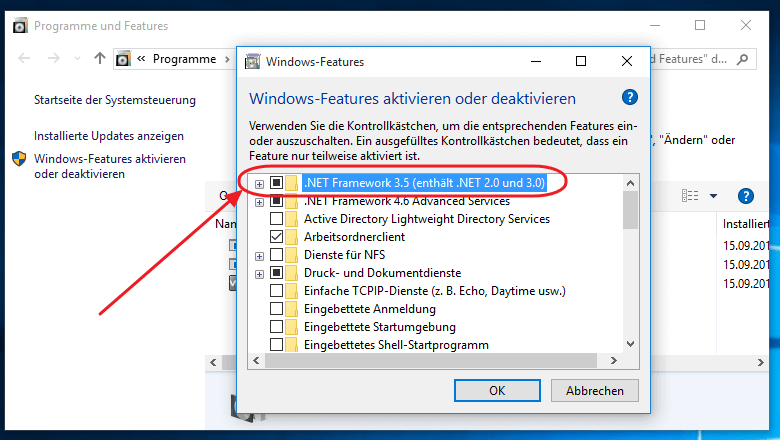Click the help icon in Programme und Features toolbar
This screenshot has width=780, height=440.
click(745, 196)
